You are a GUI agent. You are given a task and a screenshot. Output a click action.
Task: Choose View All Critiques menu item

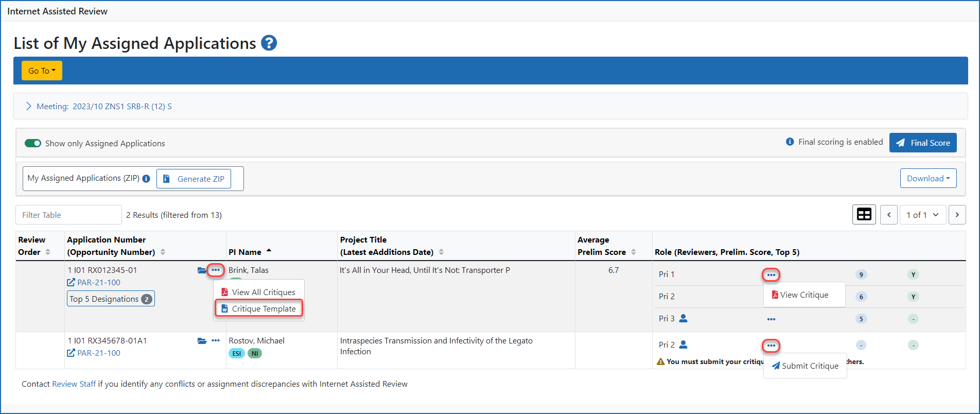(259, 292)
